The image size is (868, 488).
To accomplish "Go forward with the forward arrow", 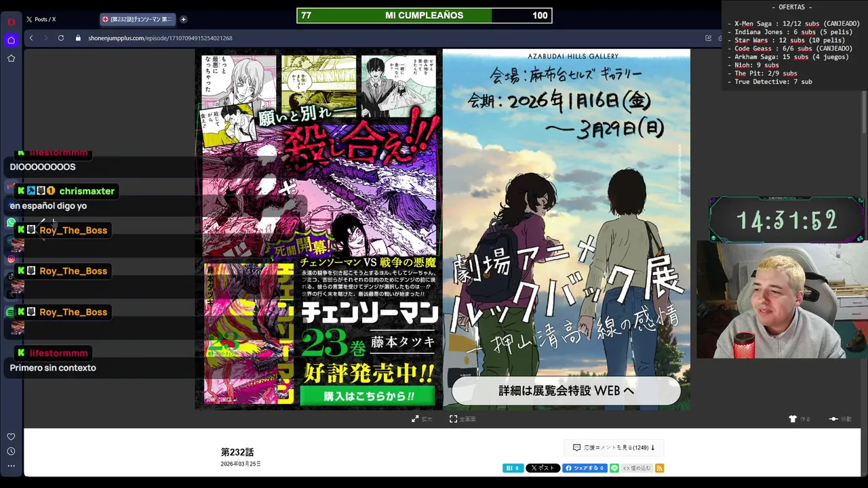I will pyautogui.click(x=45, y=38).
